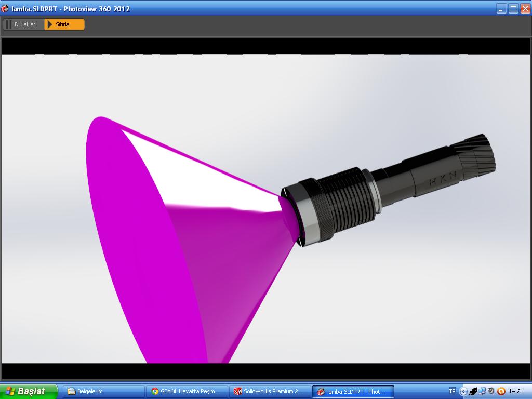The height and width of the screenshot is (399, 532).
Task: Maximize the PhotoView 360 window
Action: coord(513,9)
